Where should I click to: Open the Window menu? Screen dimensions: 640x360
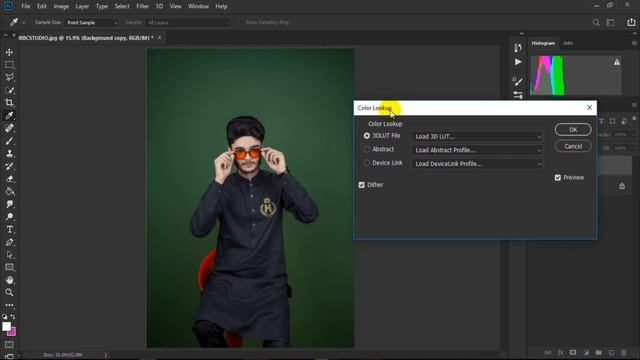tap(198, 6)
